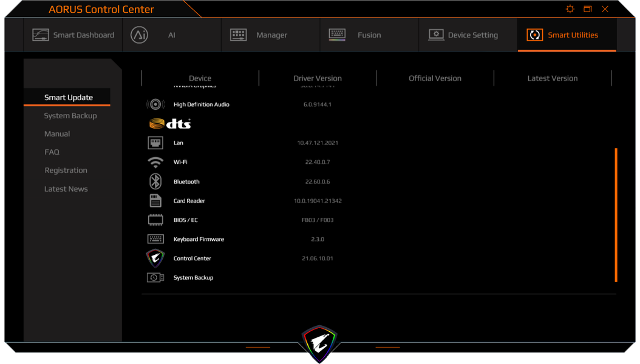Click Card Reader version 10.0.19041.21342

coord(318,201)
